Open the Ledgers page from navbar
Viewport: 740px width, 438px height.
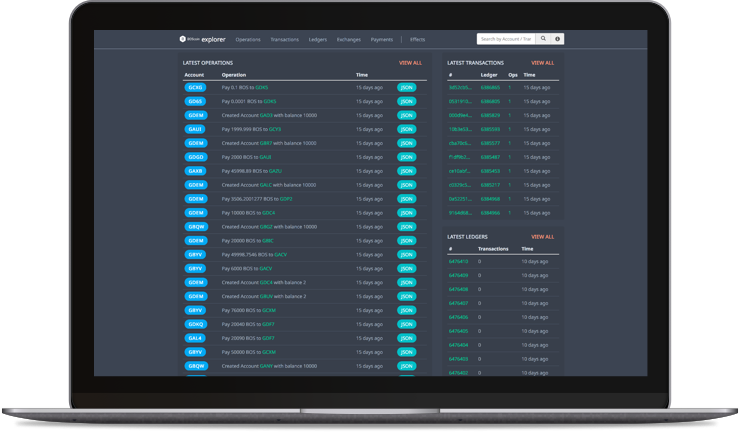tap(318, 39)
